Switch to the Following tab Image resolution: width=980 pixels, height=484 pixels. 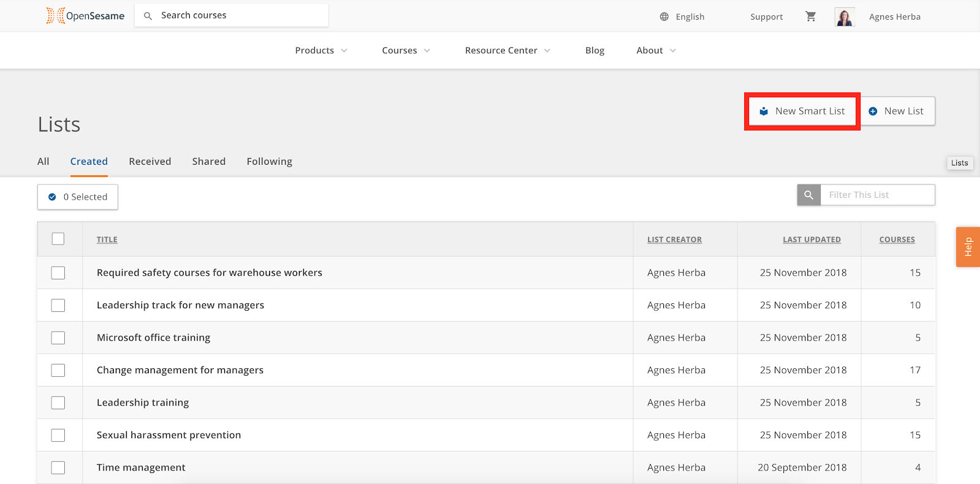pos(269,161)
